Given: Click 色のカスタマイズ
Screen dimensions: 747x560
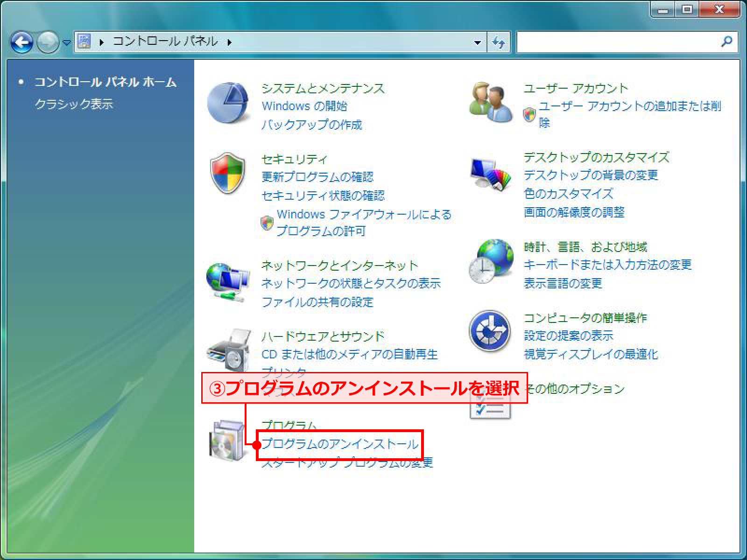Looking at the screenshot, I should point(568,194).
